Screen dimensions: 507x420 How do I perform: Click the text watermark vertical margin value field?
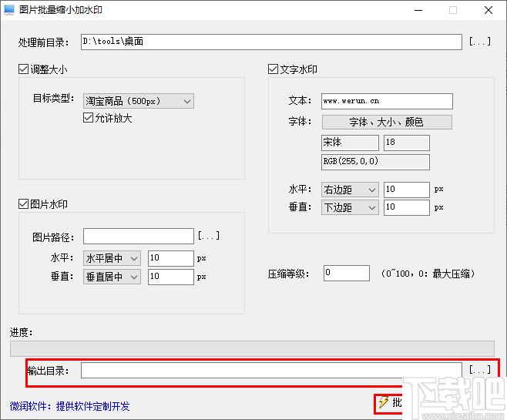(406, 207)
